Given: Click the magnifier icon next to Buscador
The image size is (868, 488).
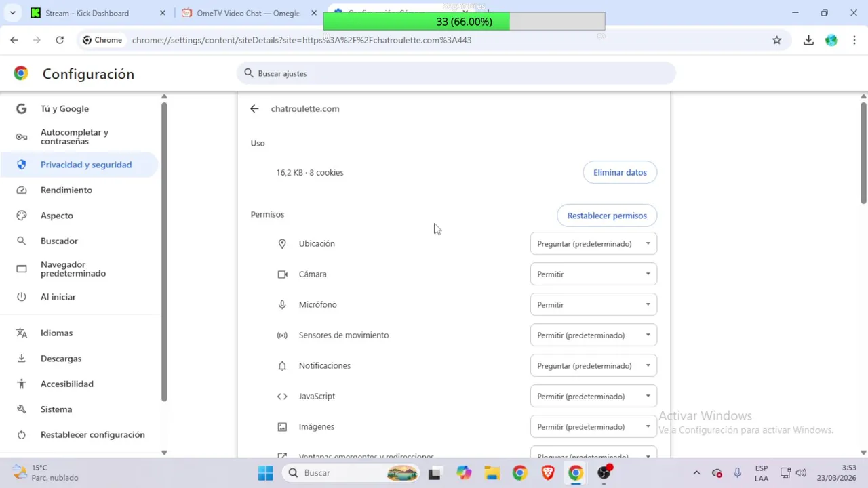Looking at the screenshot, I should (x=21, y=241).
